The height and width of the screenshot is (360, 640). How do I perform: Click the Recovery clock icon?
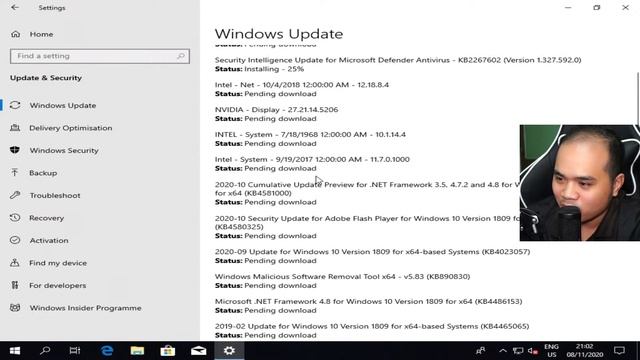click(x=15, y=218)
